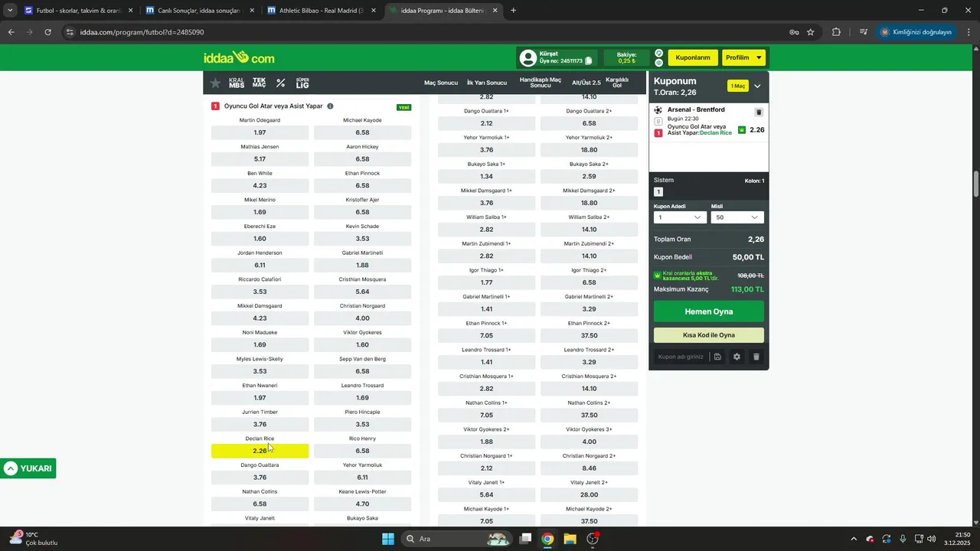
Task: Click the Kimliğinizi doğrulayın profile button
Action: (x=916, y=32)
